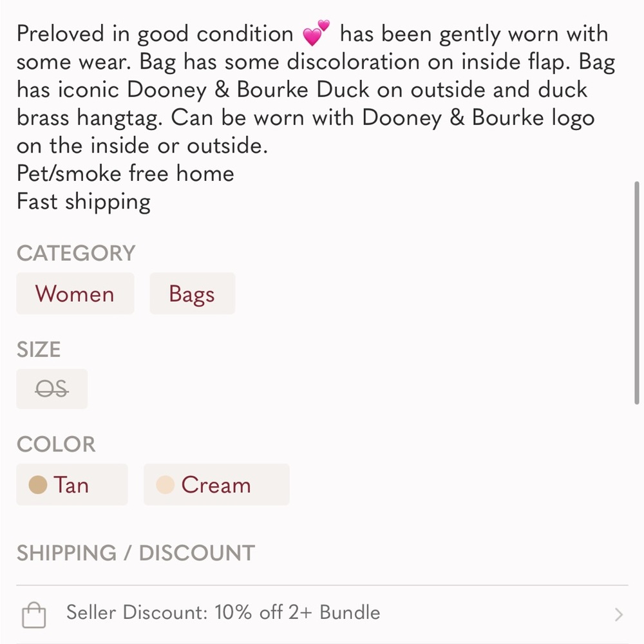This screenshot has width=644, height=644.
Task: Click the SHIPPING / DISCOUNT heading
Action: [x=135, y=553]
